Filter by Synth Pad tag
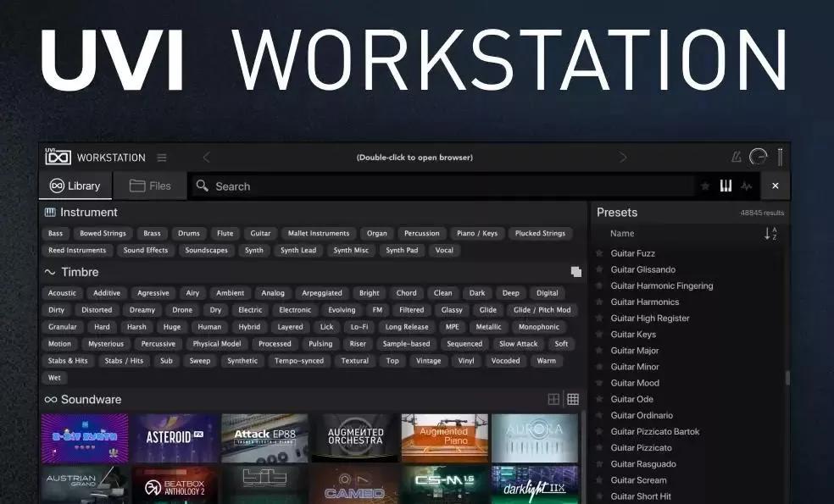834x504 pixels. click(402, 251)
